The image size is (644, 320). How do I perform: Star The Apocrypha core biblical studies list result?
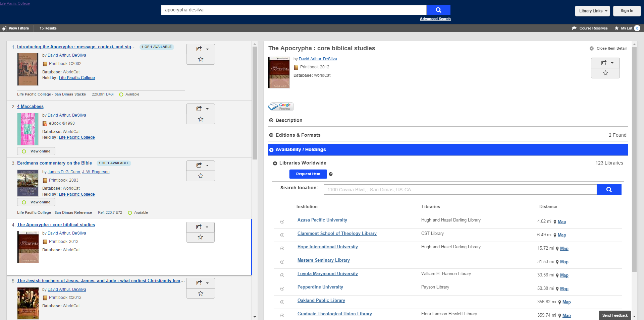[x=200, y=237]
